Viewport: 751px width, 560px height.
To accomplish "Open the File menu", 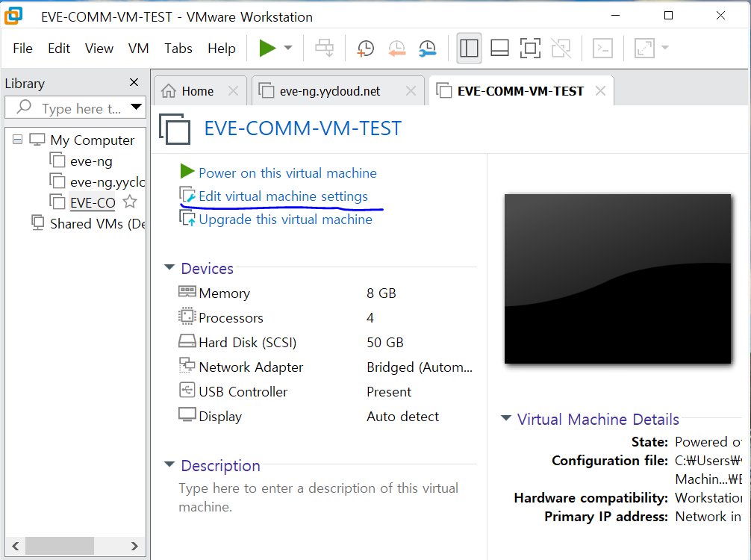I will click(22, 49).
